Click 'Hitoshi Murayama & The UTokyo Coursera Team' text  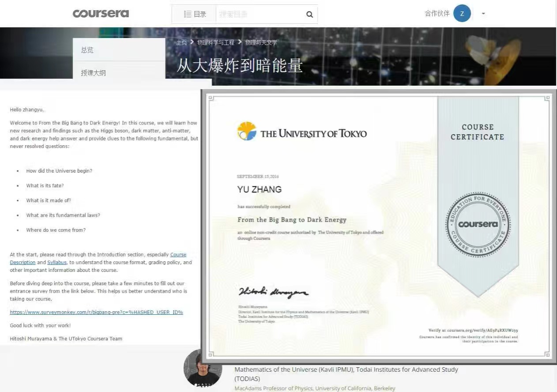pyautogui.click(x=66, y=339)
